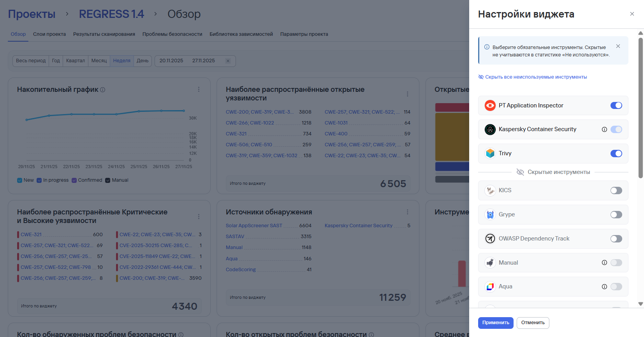The width and height of the screenshot is (644, 337).
Task: Turn off the Trivy toggle
Action: coord(616,153)
